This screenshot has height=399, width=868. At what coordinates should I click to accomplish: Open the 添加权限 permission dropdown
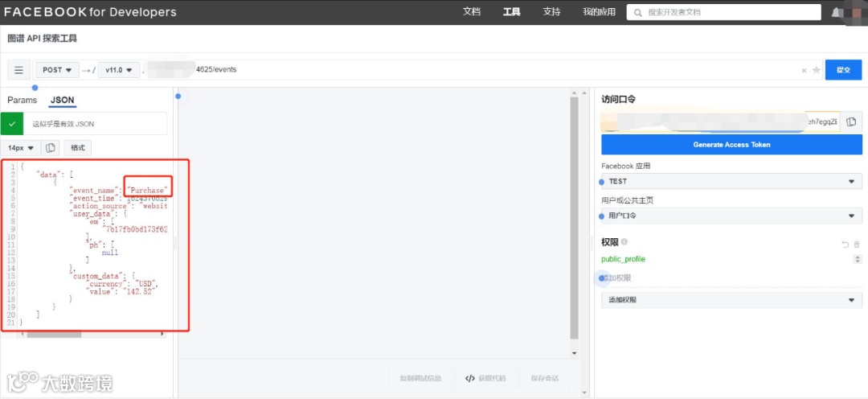coord(732,300)
